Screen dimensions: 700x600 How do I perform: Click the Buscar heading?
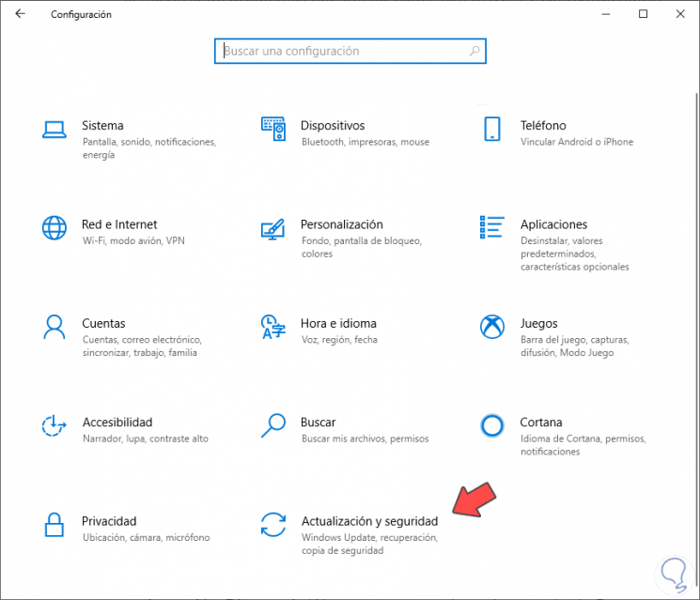point(318,423)
